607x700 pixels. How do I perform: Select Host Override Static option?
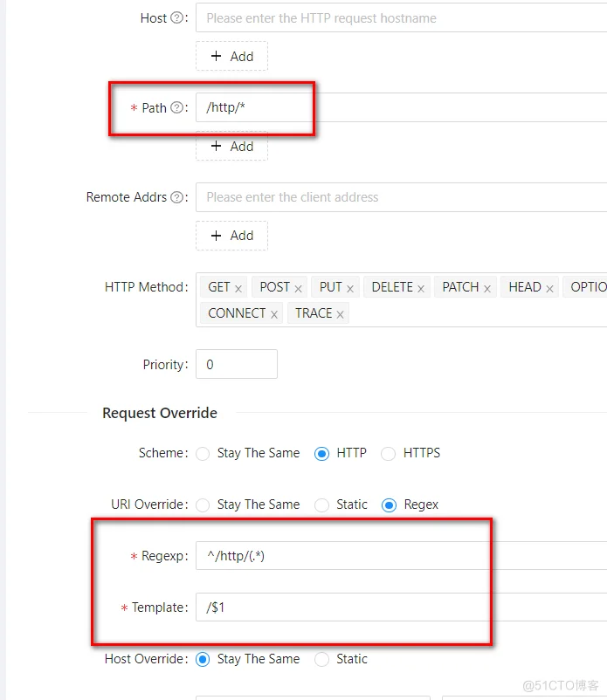click(321, 659)
